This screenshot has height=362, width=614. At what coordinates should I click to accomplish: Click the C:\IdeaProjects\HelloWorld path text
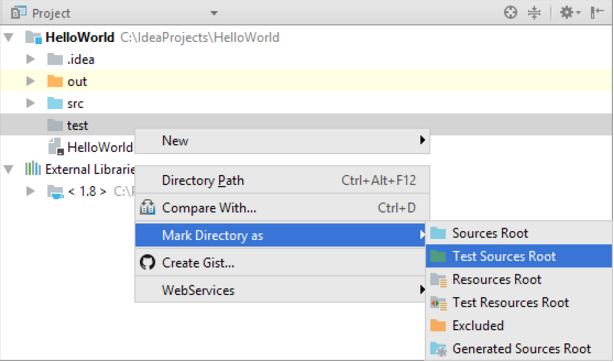tap(200, 38)
